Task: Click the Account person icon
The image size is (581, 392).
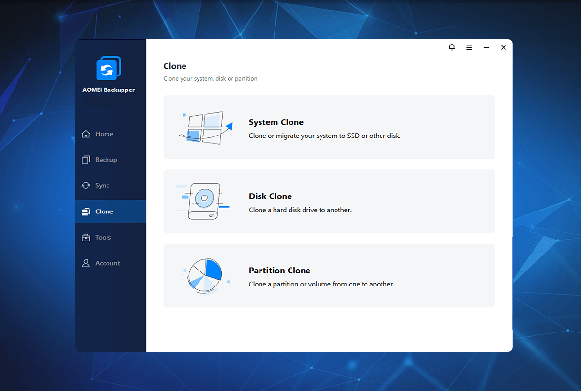Action: pyautogui.click(x=86, y=263)
